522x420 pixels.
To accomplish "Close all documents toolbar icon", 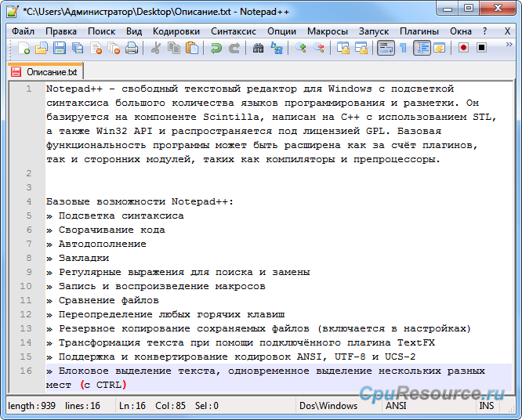I will coord(114,49).
